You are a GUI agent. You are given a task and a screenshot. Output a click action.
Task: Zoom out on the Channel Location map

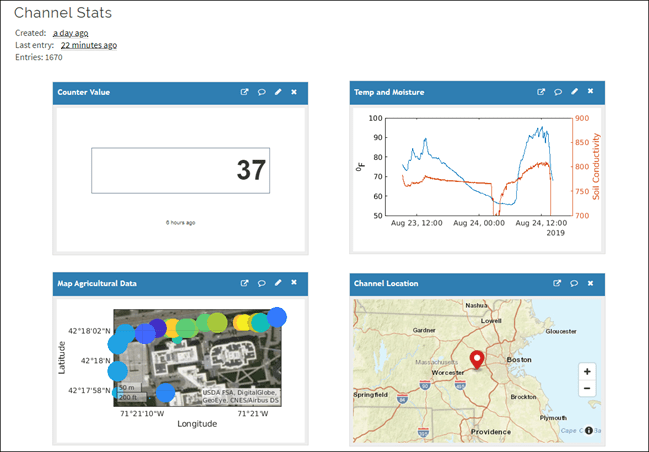(x=587, y=388)
